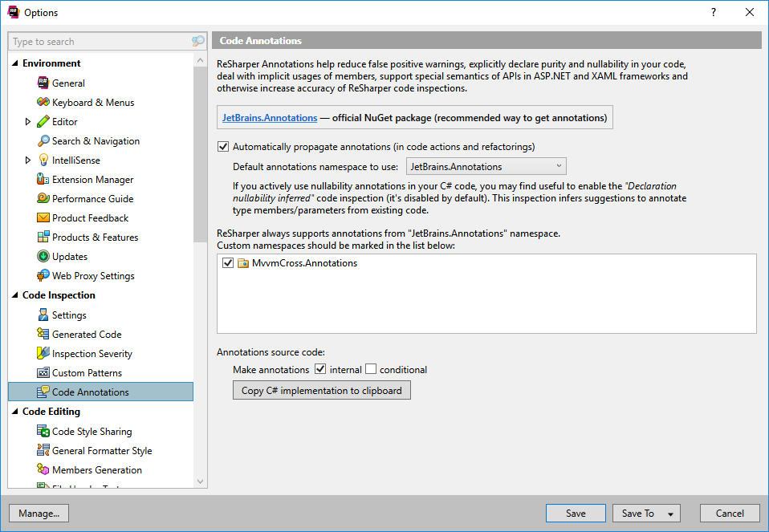Select the Keyboard & Menus page
The height and width of the screenshot is (532, 769).
(x=92, y=102)
